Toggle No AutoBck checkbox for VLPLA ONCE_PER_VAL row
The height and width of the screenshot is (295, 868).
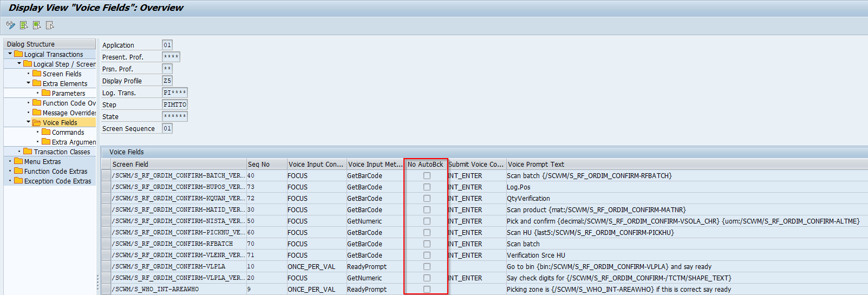[x=427, y=267]
